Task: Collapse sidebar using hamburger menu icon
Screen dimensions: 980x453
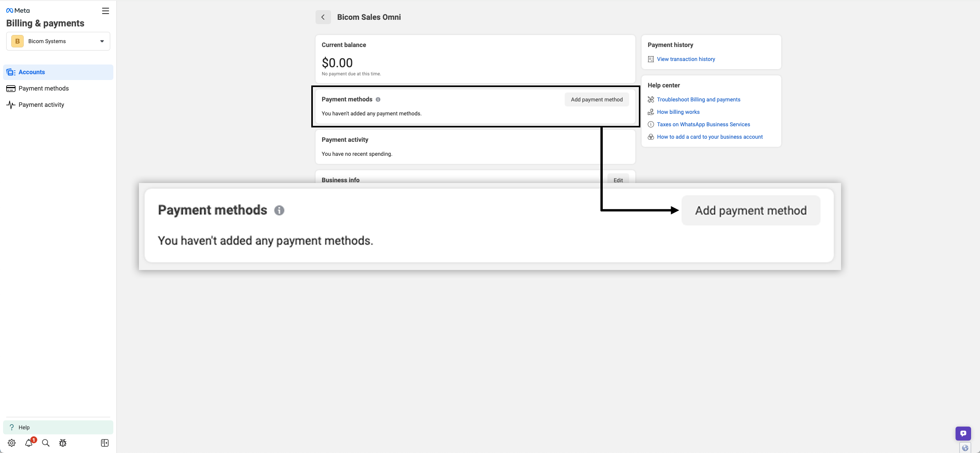Action: (x=106, y=11)
